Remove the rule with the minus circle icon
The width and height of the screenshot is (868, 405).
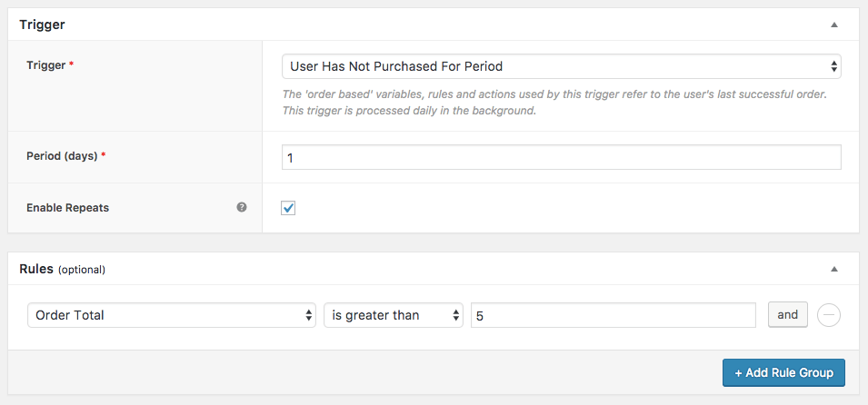[829, 315]
